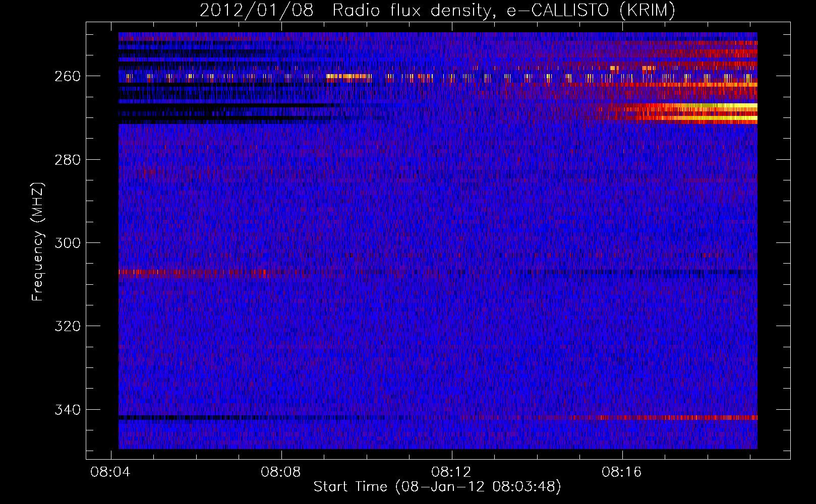Click the '08:12' time tick label
The height and width of the screenshot is (504, 816).
pos(451,472)
